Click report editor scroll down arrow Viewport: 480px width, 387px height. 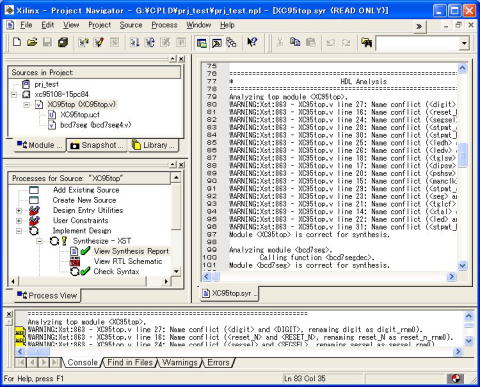click(x=462, y=266)
